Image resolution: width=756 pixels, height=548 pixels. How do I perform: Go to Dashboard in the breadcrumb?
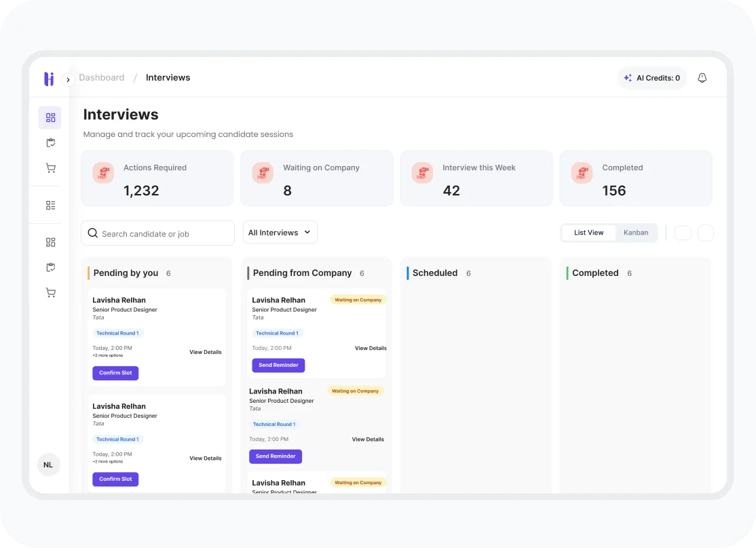click(x=102, y=78)
